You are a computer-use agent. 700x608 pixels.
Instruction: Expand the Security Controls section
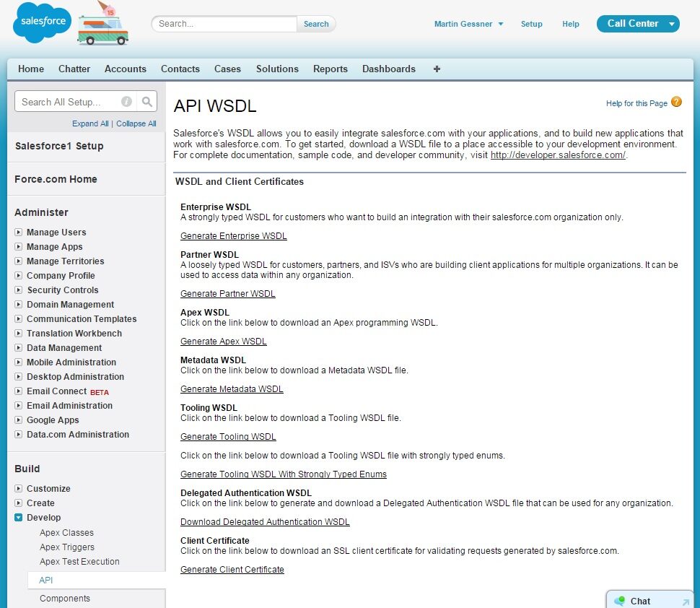[x=19, y=290]
